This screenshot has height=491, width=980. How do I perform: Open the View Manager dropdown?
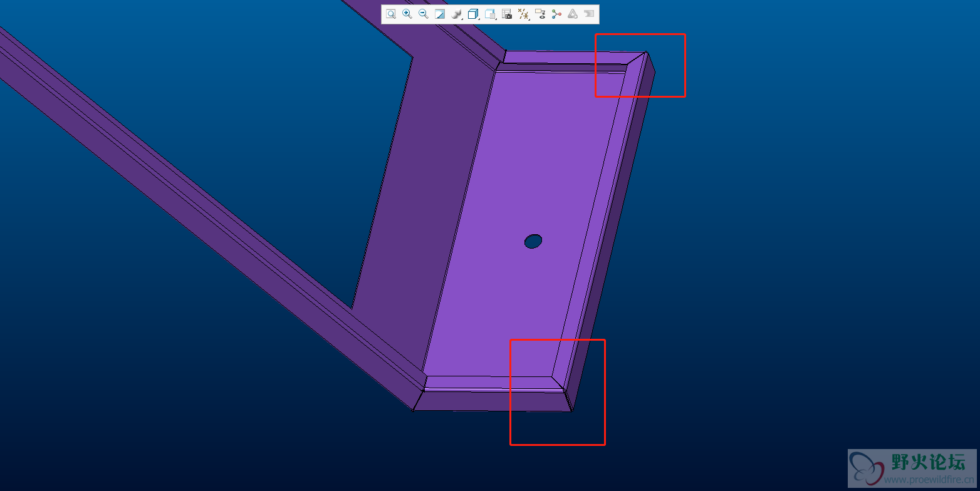click(x=491, y=14)
